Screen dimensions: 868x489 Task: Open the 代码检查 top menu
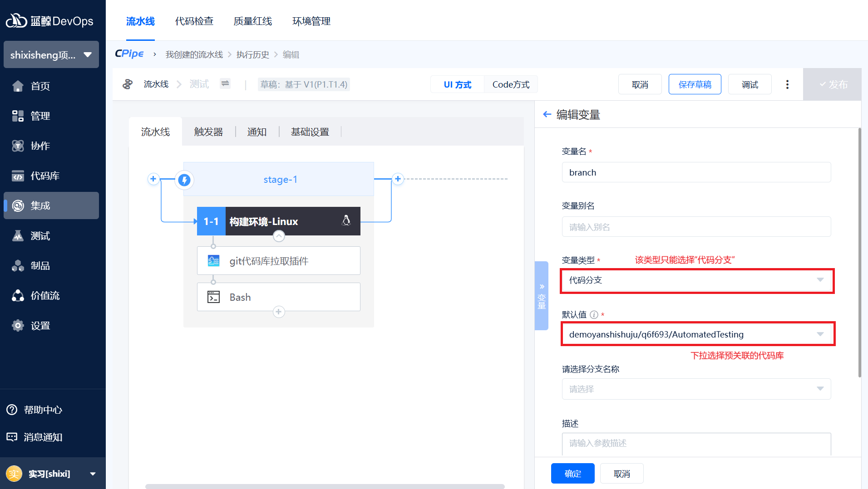point(194,21)
